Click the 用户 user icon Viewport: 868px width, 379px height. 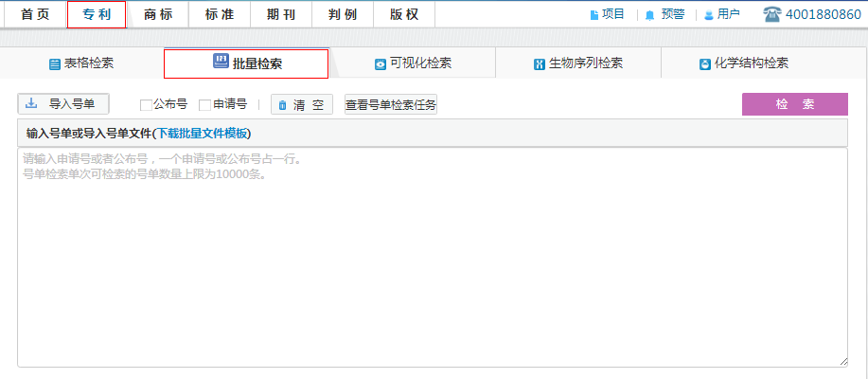[x=708, y=15]
